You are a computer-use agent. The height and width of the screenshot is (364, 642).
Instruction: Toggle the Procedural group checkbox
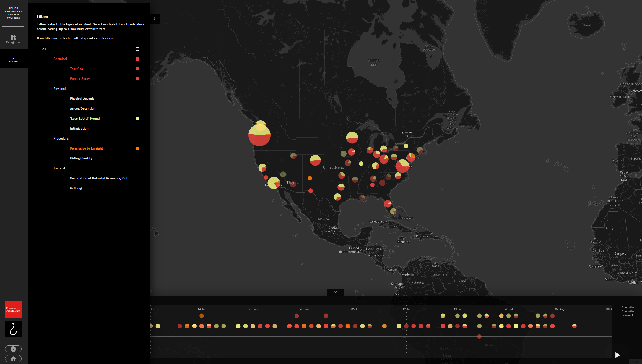[138, 138]
